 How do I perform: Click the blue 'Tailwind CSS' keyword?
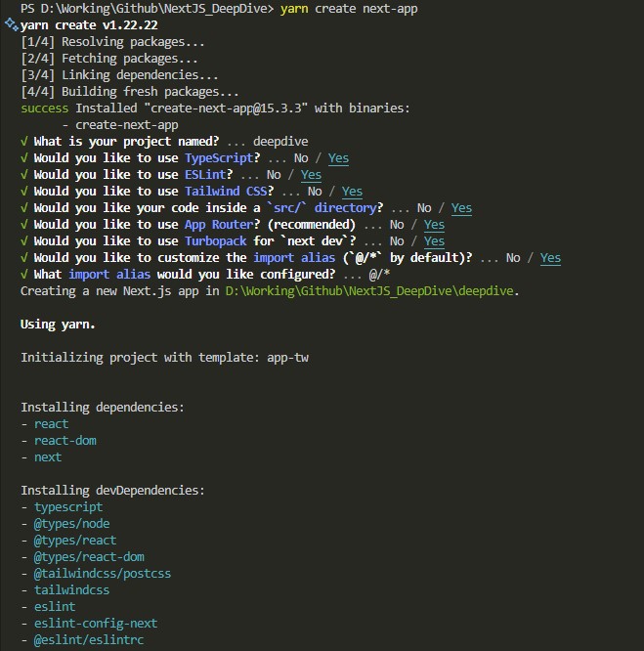[226, 192]
